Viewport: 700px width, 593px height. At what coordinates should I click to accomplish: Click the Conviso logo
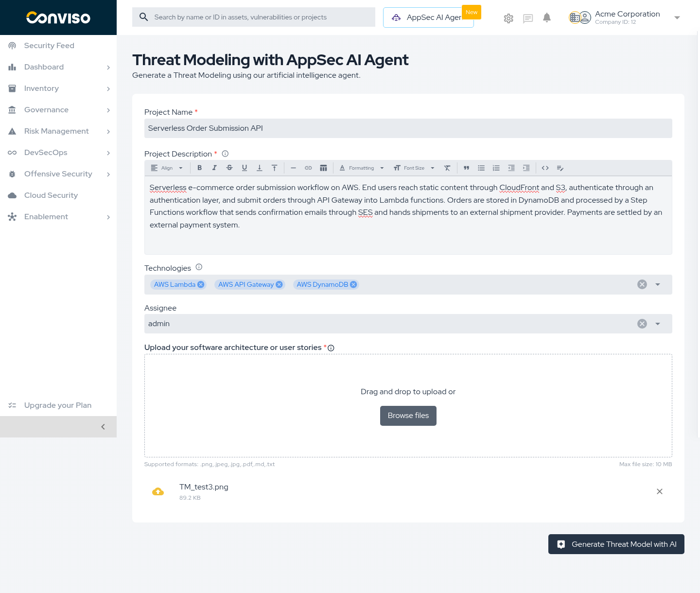click(58, 17)
